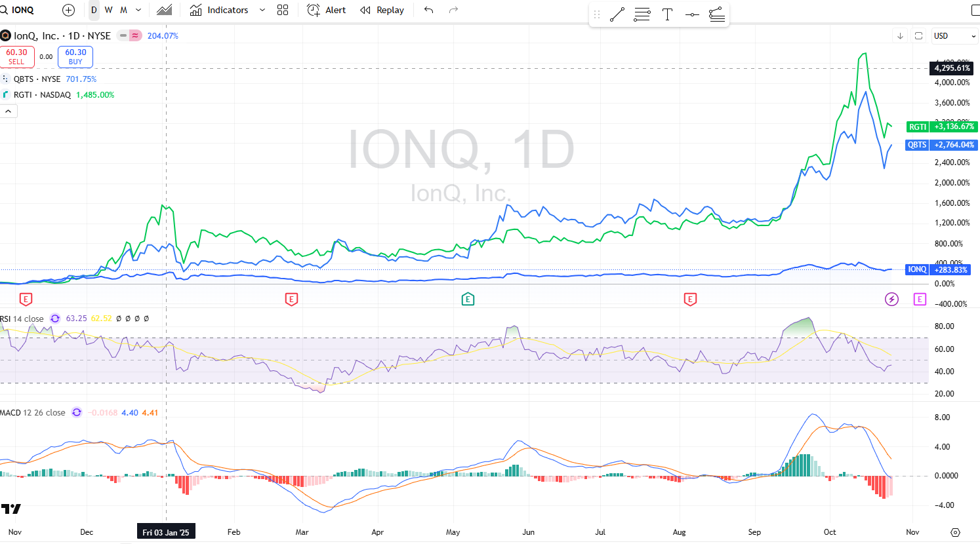Select the trend line drawing tool
The width and height of the screenshot is (980, 544).
point(617,14)
